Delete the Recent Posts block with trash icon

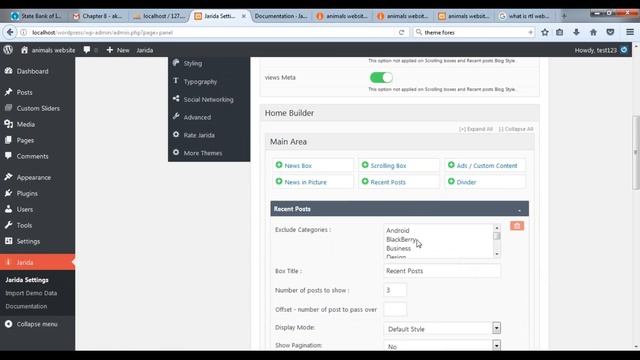(517, 226)
